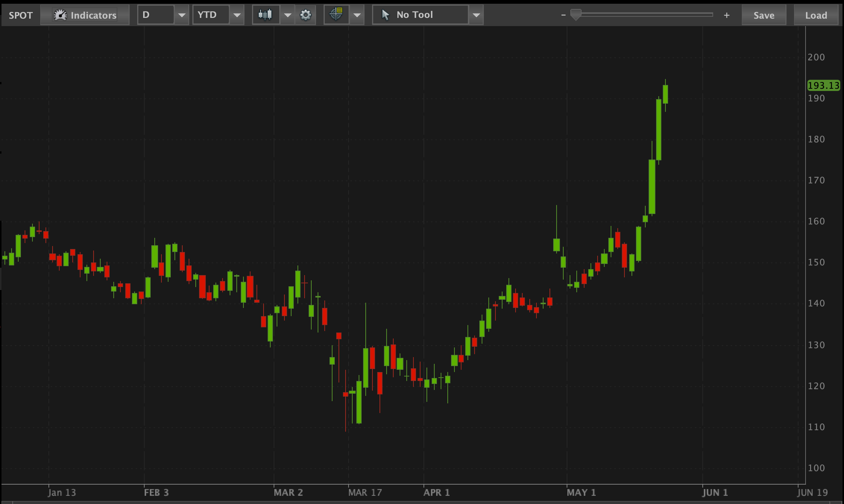
Task: Expand the D interval dropdown arrow
Action: tap(182, 15)
